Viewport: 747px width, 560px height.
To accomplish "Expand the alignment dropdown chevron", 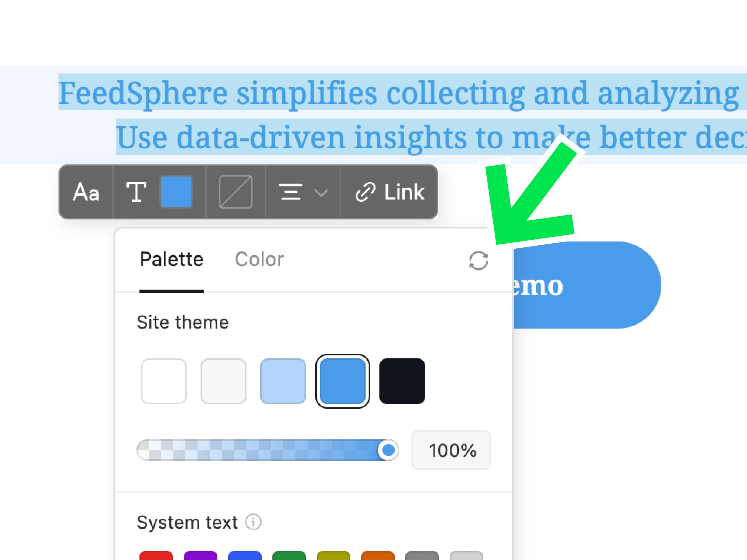I will (x=321, y=193).
